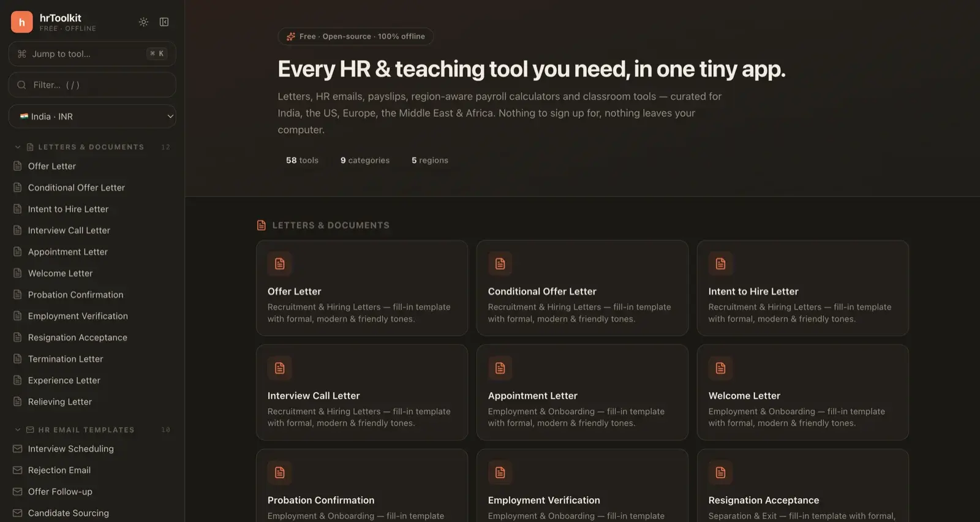Click the Letters & Documents main heading text

pyautogui.click(x=331, y=225)
